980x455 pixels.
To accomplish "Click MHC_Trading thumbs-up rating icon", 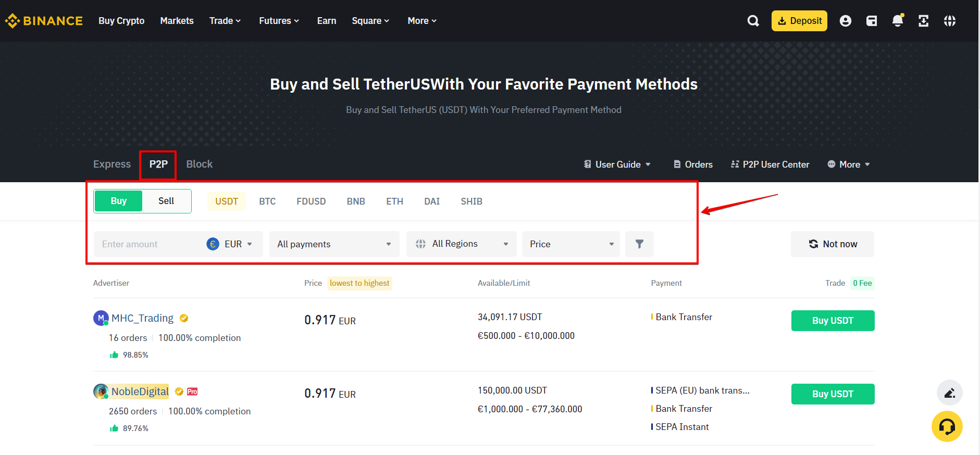I will click(x=114, y=355).
